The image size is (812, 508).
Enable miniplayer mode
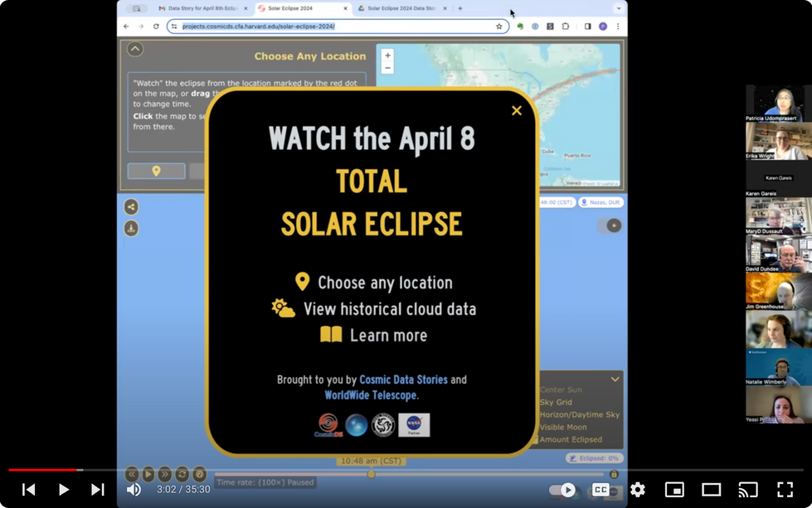(x=674, y=490)
